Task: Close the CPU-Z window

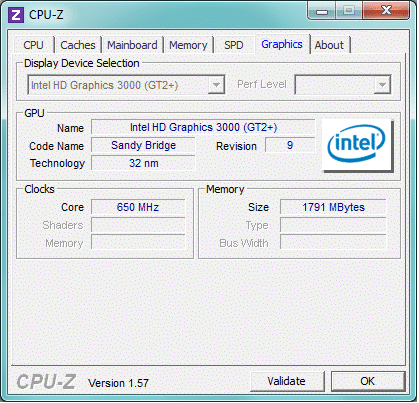Action: coord(386,11)
